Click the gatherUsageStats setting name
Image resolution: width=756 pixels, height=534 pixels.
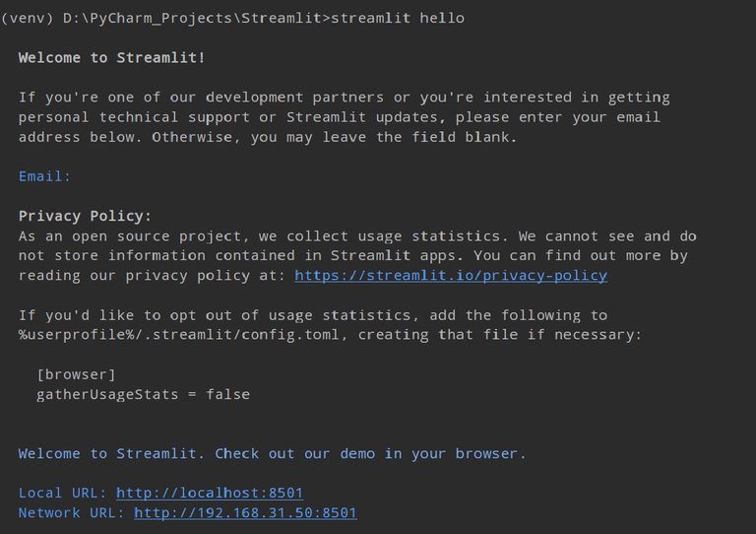(107, 394)
